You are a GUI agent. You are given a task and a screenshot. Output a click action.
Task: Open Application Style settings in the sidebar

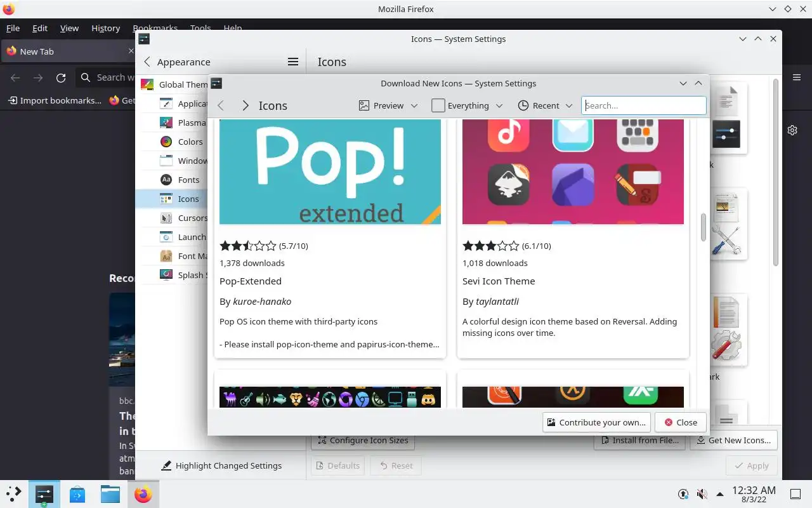tap(173, 104)
